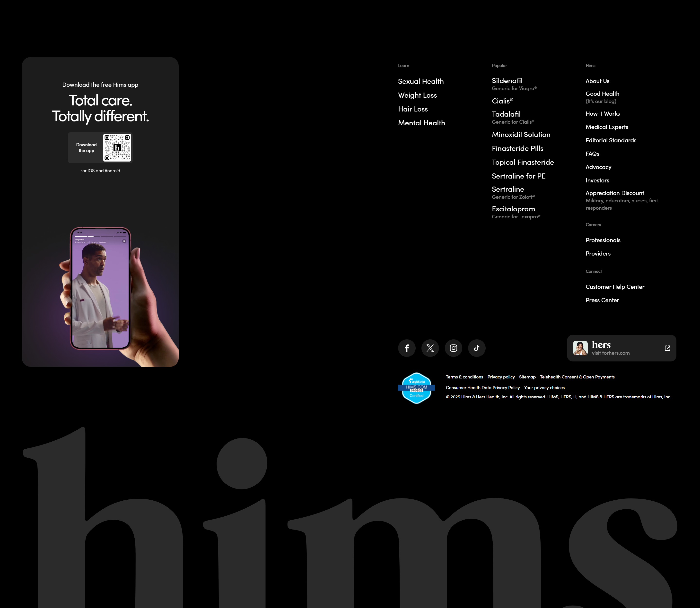Click the Download the app button

(x=100, y=148)
